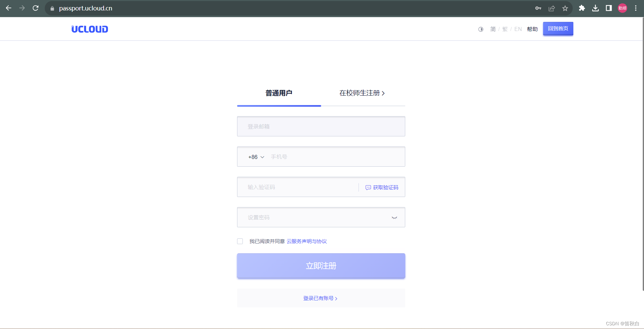Screen dimensions: 644x329
Task: Click the UCloud logo
Action: point(90,29)
